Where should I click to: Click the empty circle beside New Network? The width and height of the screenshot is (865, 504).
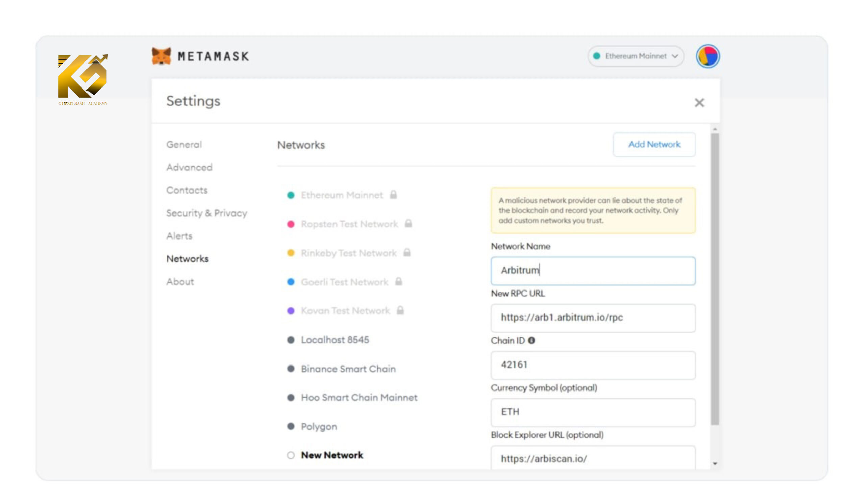[x=291, y=455]
